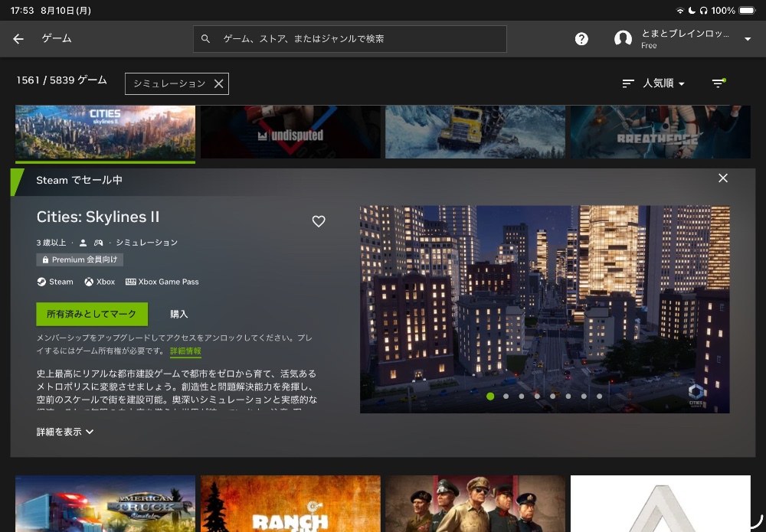Click the ゲーム page title
The width and height of the screenshot is (766, 532).
tap(57, 38)
